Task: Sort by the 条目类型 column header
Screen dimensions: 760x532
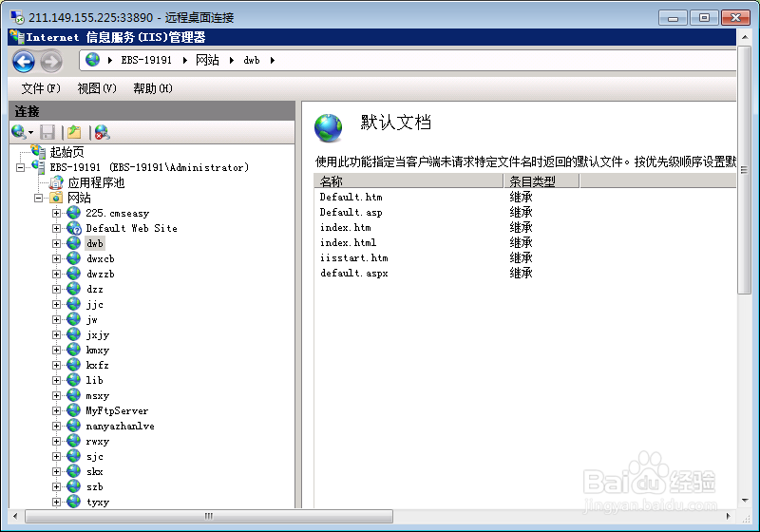Action: pos(541,181)
